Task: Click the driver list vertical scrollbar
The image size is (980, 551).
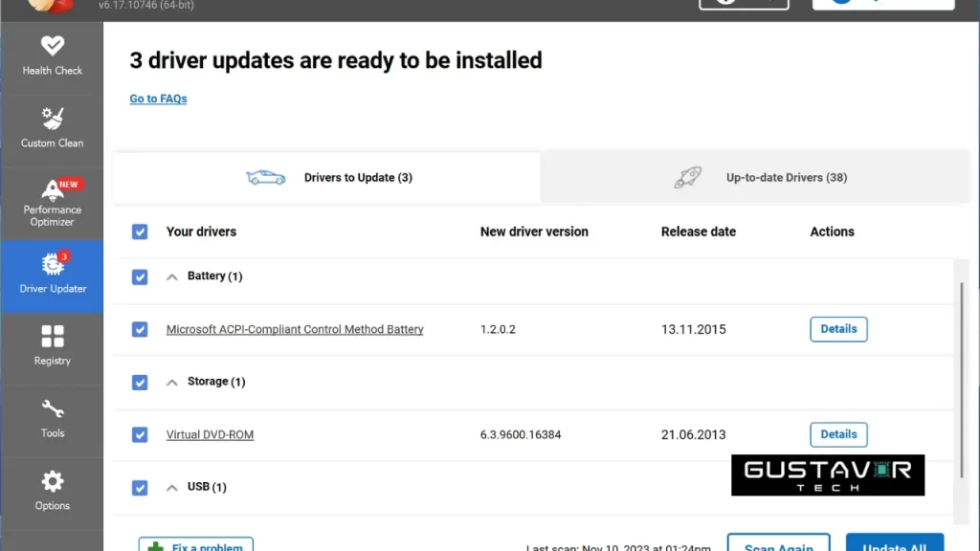Action: 961,380
